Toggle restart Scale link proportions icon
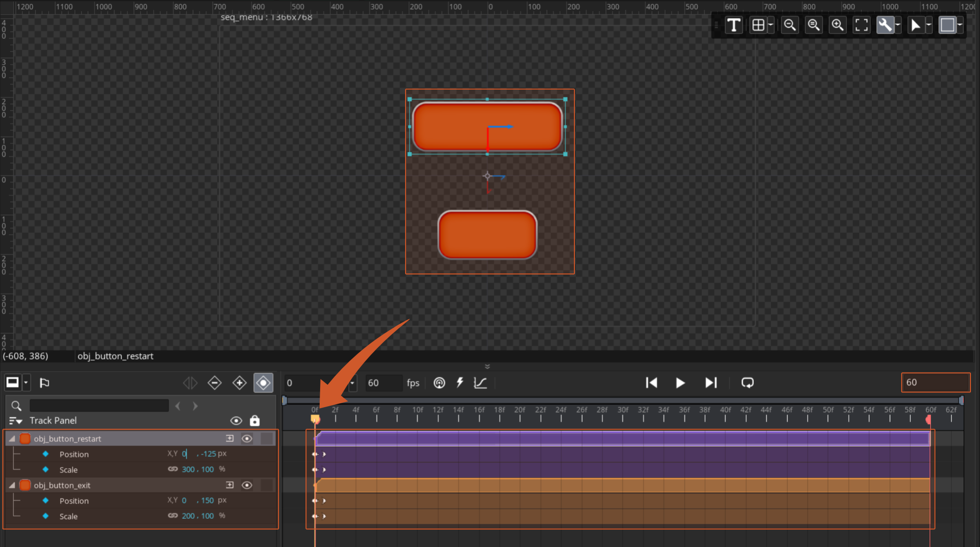The width and height of the screenshot is (980, 547). [173, 469]
